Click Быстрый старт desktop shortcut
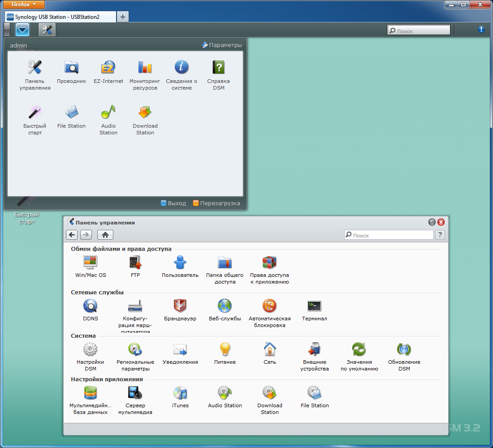Viewport: 493px width, 448px height. (27, 210)
